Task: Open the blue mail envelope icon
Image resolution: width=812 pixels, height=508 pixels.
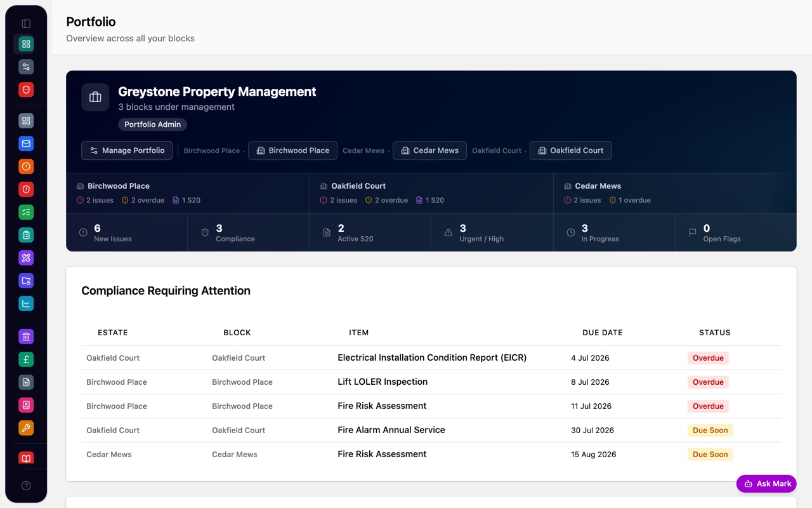Action: (26, 144)
